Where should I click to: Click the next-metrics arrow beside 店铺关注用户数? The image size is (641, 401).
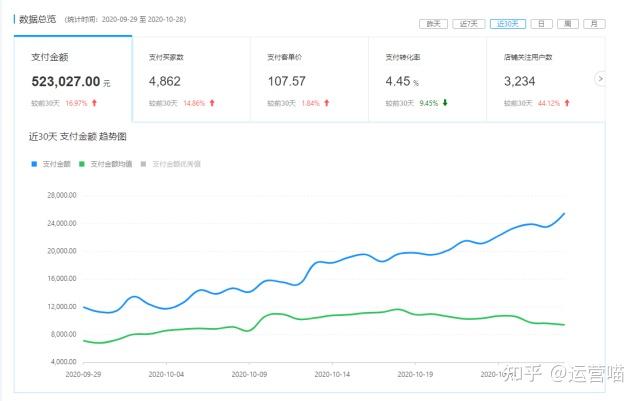(600, 78)
